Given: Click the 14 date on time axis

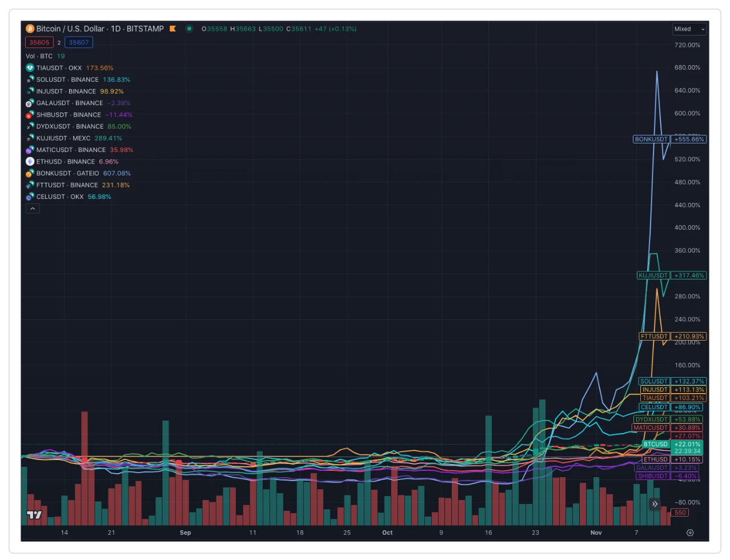Looking at the screenshot, I should 65,533.
